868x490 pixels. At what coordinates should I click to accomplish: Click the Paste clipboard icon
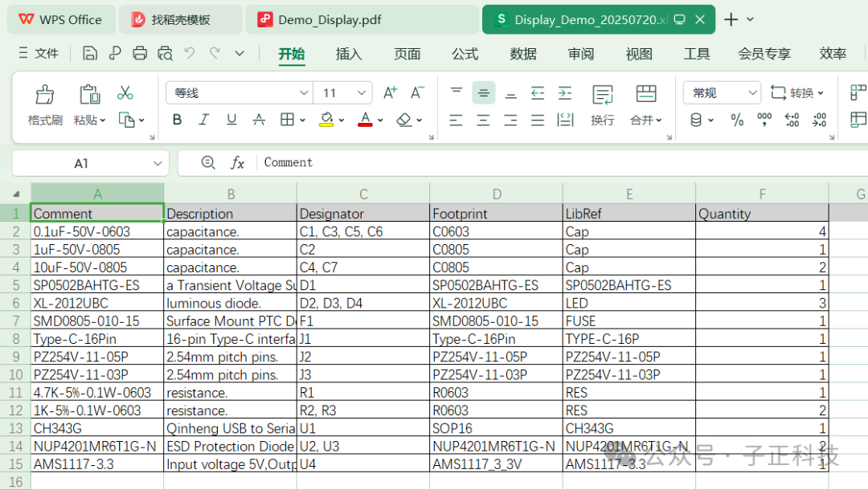click(x=89, y=94)
